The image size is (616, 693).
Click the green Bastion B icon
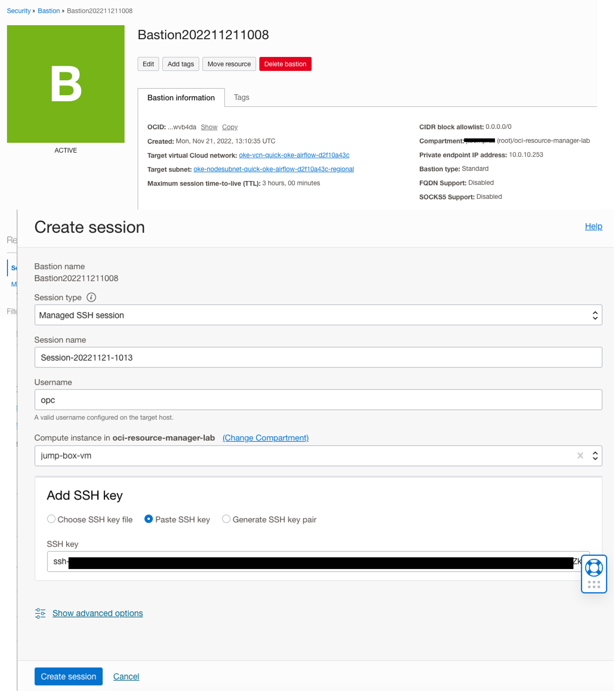pyautogui.click(x=66, y=84)
